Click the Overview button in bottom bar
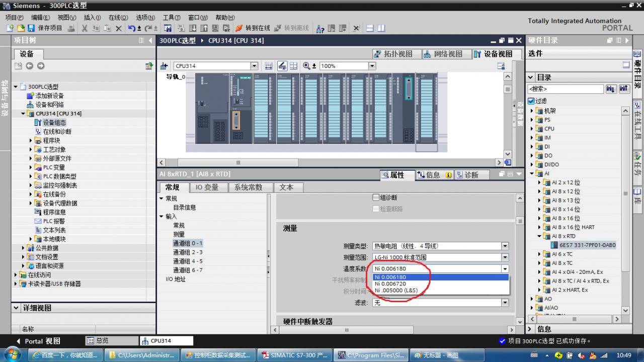Viewport: 644px width, 362px height. (112, 341)
